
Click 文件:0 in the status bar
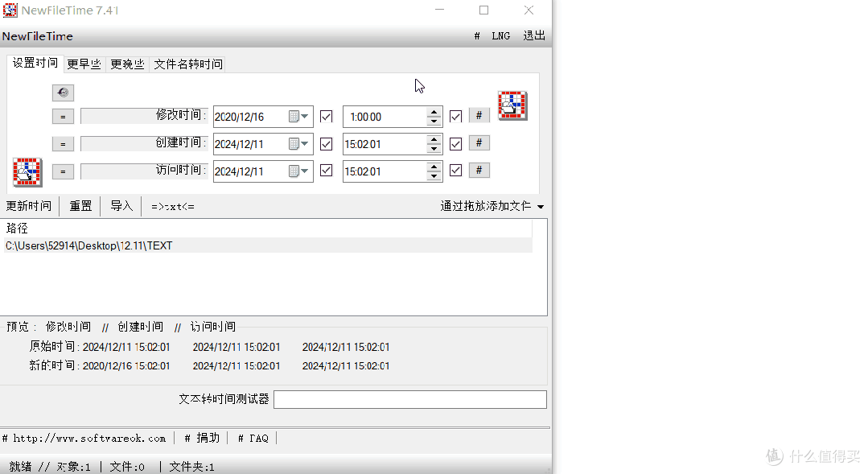click(127, 467)
